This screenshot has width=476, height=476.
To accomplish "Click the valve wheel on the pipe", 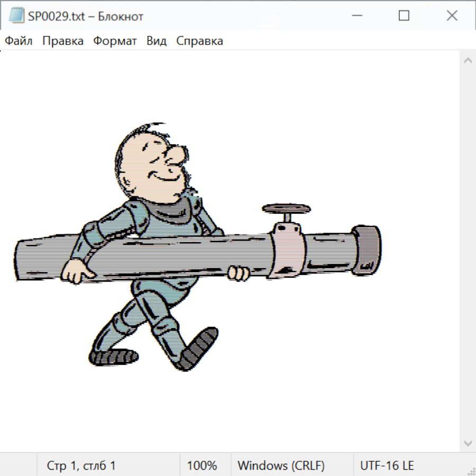I will (287, 208).
